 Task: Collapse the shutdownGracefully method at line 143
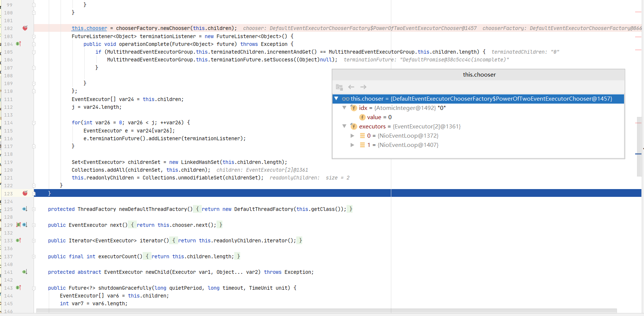[x=34, y=288]
